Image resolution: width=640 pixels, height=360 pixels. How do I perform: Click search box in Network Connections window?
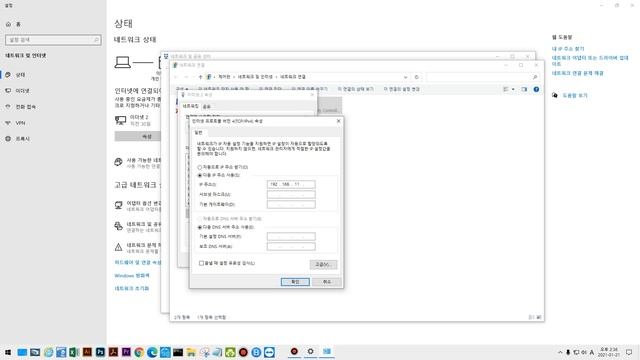pos(482,77)
